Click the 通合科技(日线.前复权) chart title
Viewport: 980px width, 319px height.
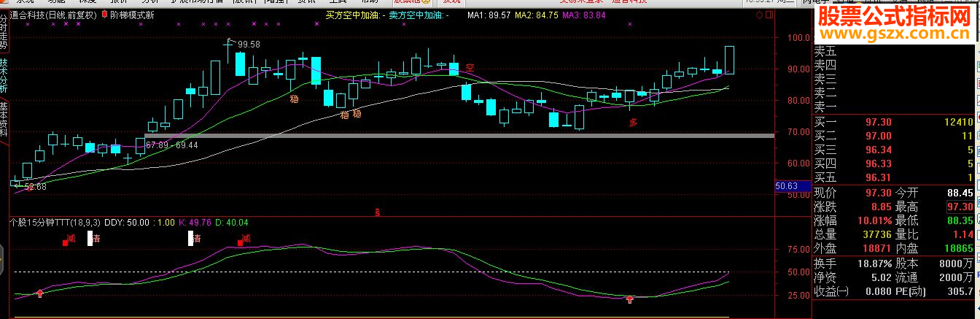point(52,14)
